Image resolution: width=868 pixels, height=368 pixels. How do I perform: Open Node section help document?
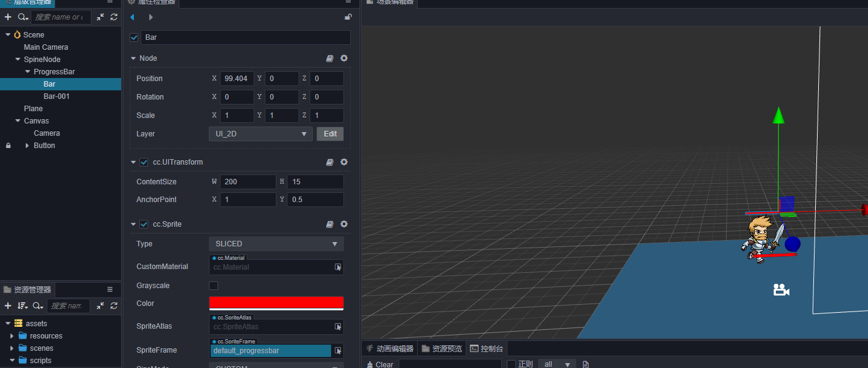330,58
